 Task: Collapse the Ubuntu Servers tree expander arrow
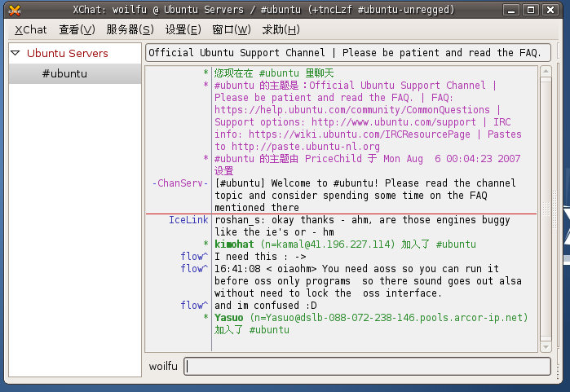tap(15, 54)
